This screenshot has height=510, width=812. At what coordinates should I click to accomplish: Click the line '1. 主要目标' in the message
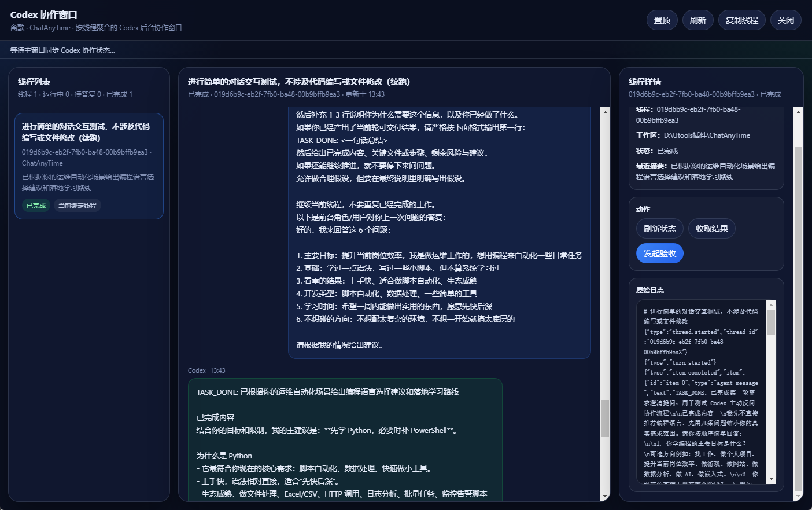pos(440,255)
